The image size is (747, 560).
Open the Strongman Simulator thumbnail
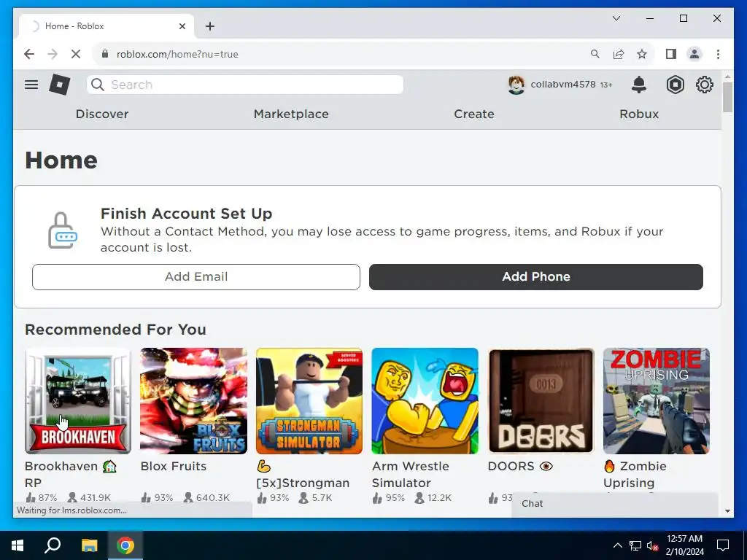(x=309, y=401)
